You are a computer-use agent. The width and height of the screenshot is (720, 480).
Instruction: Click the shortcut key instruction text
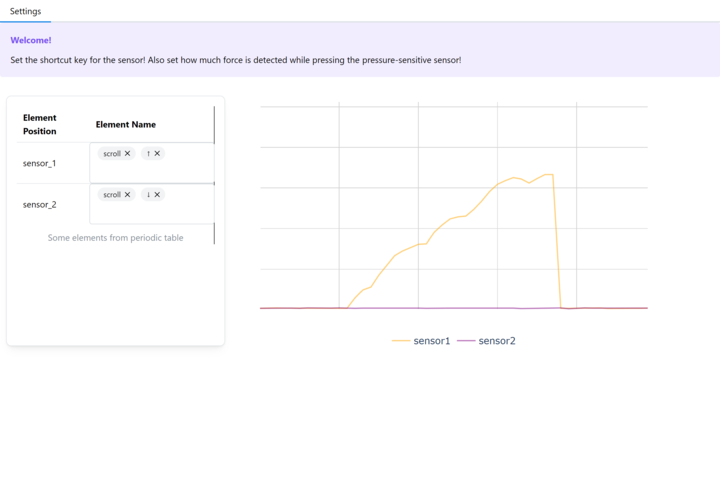pyautogui.click(x=235, y=60)
